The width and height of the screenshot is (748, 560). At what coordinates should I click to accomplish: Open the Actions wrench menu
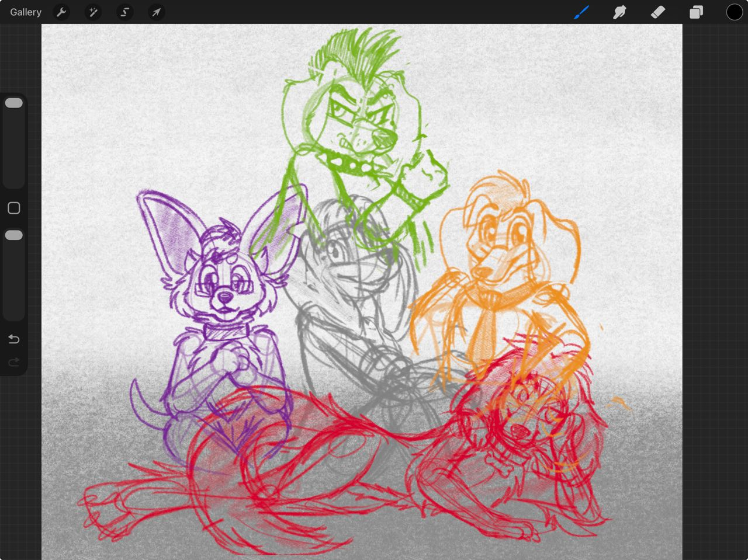click(x=61, y=12)
